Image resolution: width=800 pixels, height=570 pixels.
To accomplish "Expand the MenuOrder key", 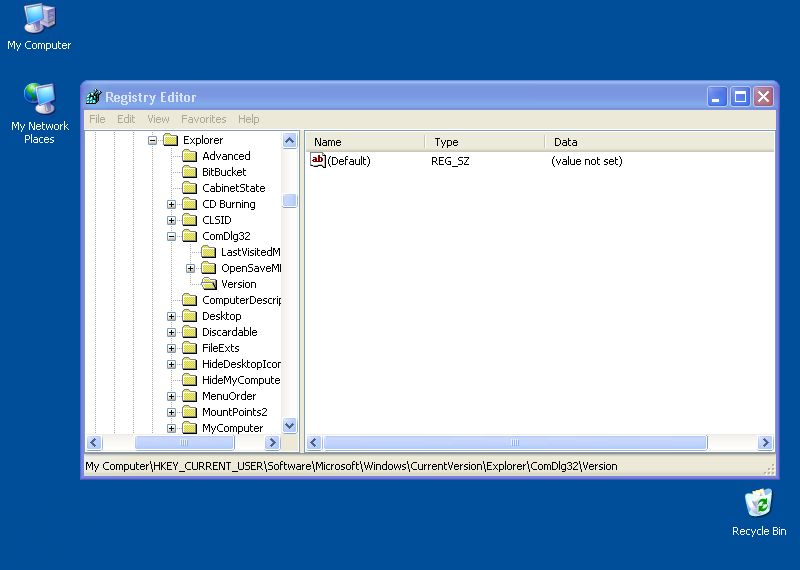I will (171, 396).
